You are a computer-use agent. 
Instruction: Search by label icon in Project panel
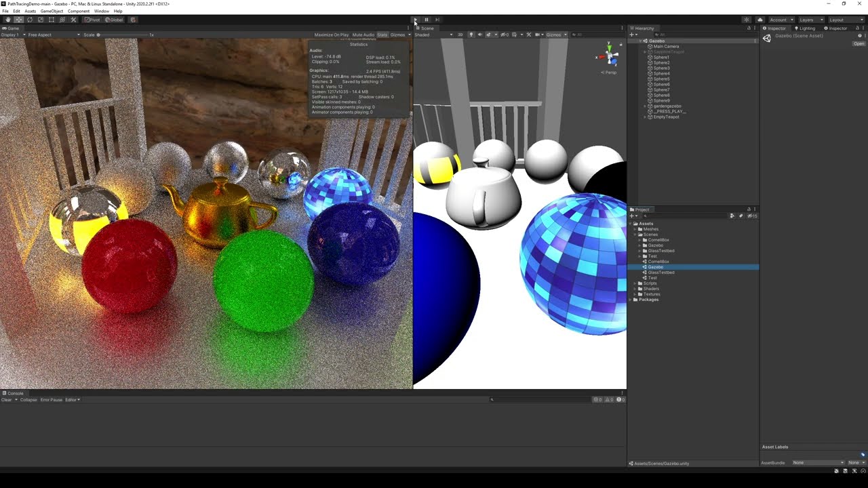tap(741, 216)
